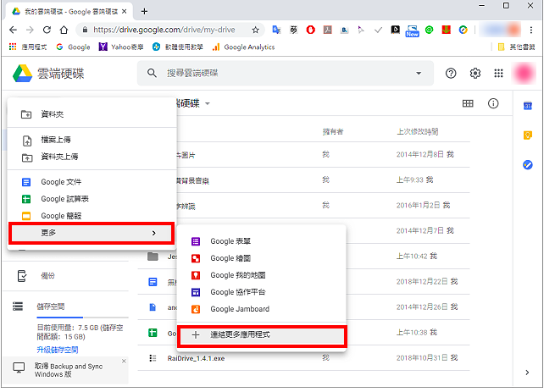555x392 pixels.
Task: Click the browser back arrow
Action: click(13, 30)
